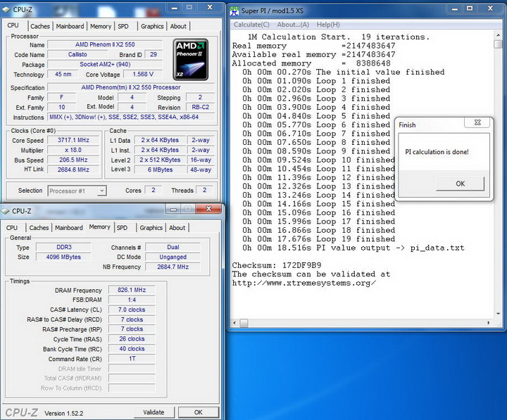Click the Command Rate value 1T

(x=132, y=359)
